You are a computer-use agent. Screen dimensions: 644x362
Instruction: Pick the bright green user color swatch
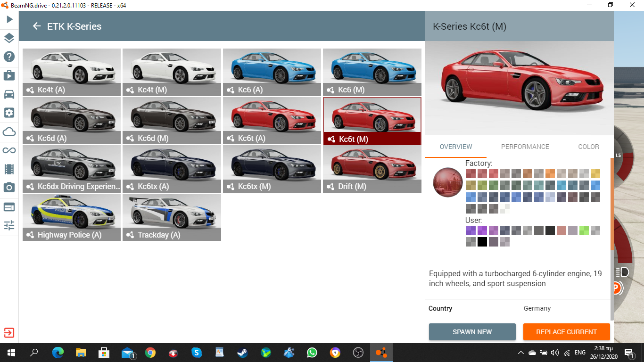point(584,230)
